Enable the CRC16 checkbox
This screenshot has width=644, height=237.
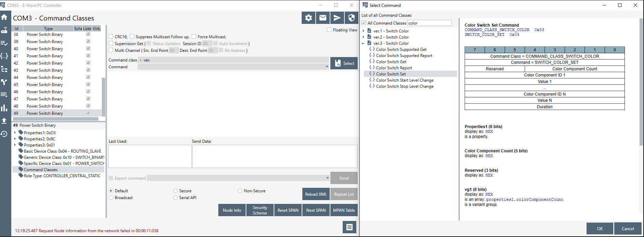pos(111,37)
